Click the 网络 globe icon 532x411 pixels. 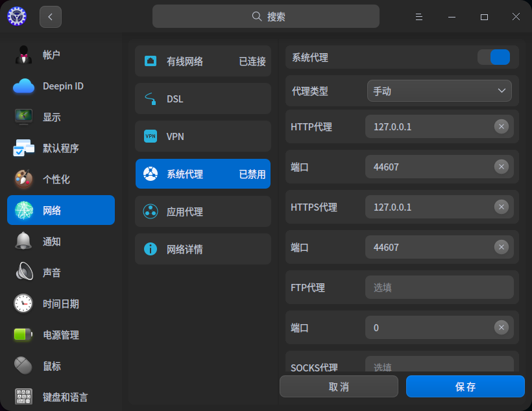point(24,210)
